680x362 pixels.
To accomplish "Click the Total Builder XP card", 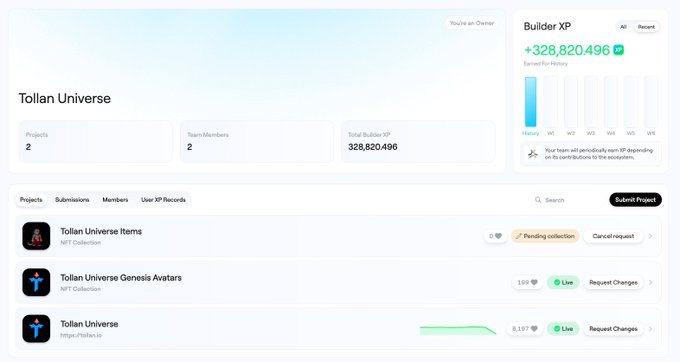I will pyautogui.click(x=418, y=142).
